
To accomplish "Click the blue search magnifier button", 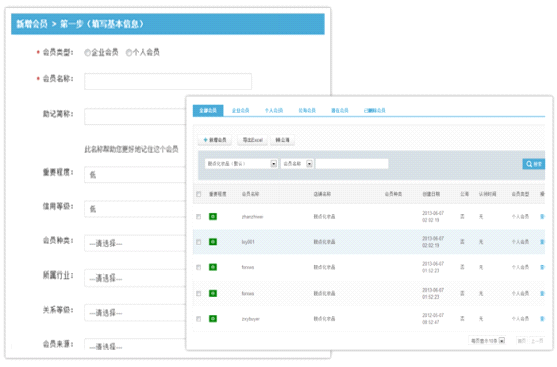I will click(x=534, y=164).
